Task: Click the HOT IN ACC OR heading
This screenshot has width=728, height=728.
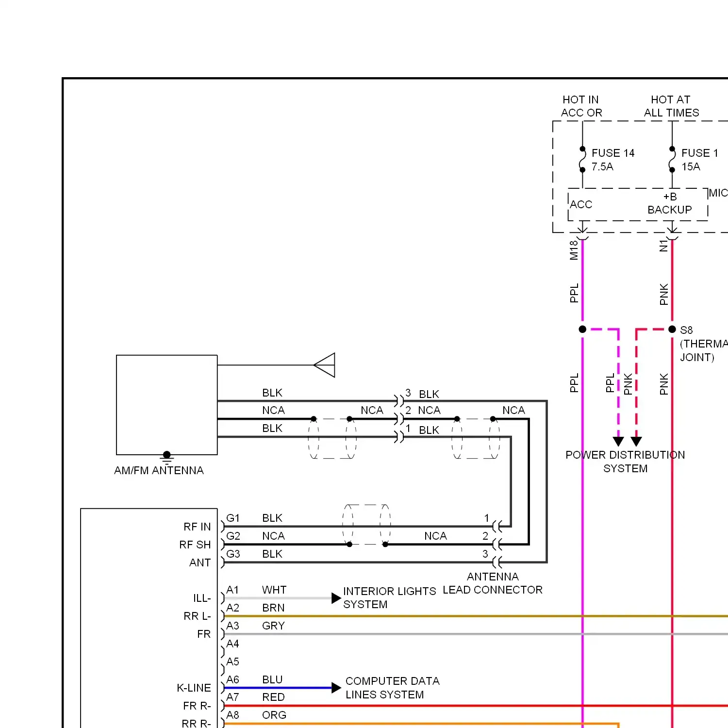Action: pos(581,106)
